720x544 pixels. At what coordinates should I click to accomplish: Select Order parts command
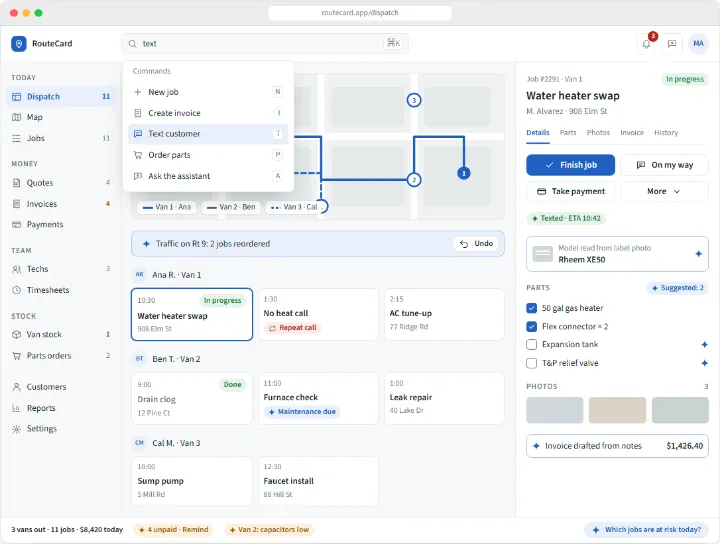(x=208, y=155)
